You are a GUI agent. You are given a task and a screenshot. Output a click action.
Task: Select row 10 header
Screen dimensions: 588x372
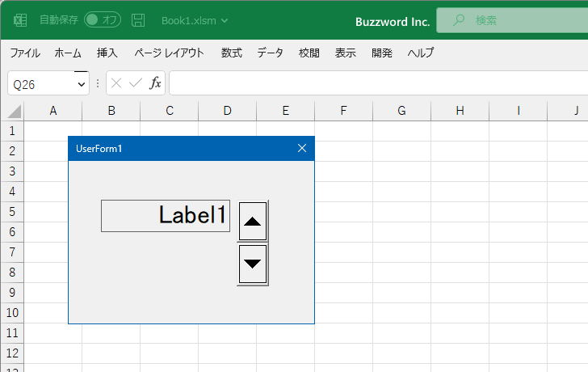[12, 313]
